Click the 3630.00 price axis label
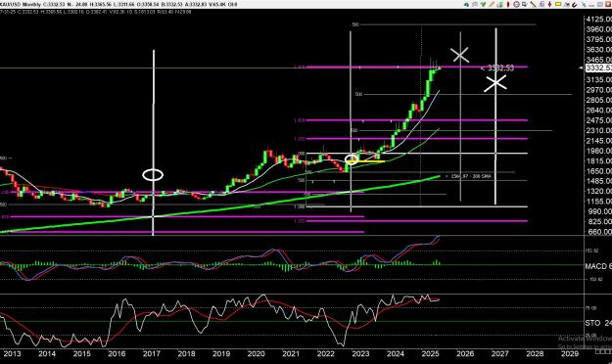Image resolution: width=612 pixels, height=364 pixels. point(598,50)
